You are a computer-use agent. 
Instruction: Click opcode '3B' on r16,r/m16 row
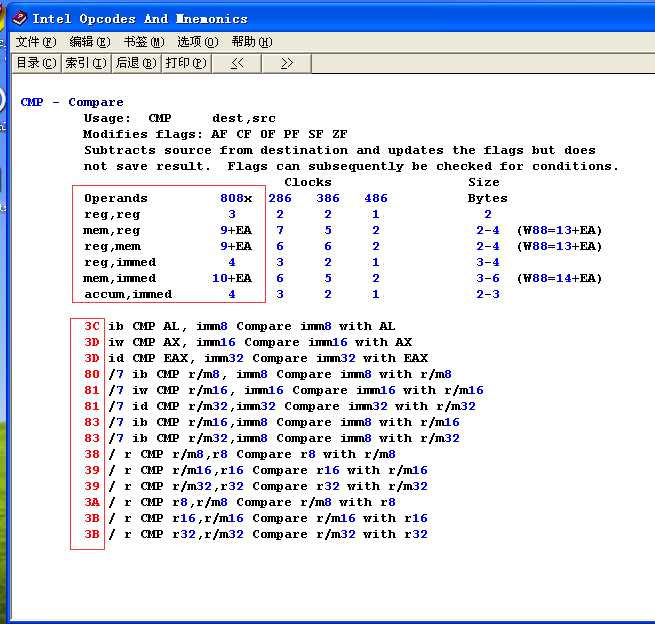(x=92, y=518)
